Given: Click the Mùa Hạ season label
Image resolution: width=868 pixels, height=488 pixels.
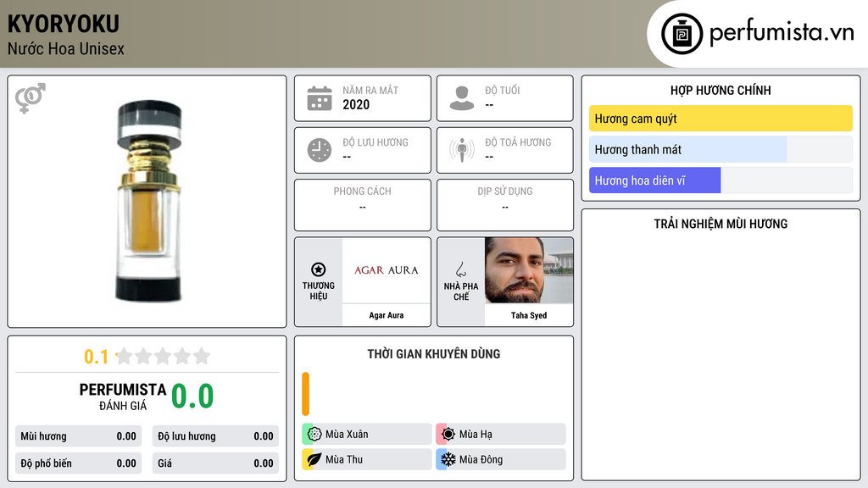Looking at the screenshot, I should [x=476, y=435].
